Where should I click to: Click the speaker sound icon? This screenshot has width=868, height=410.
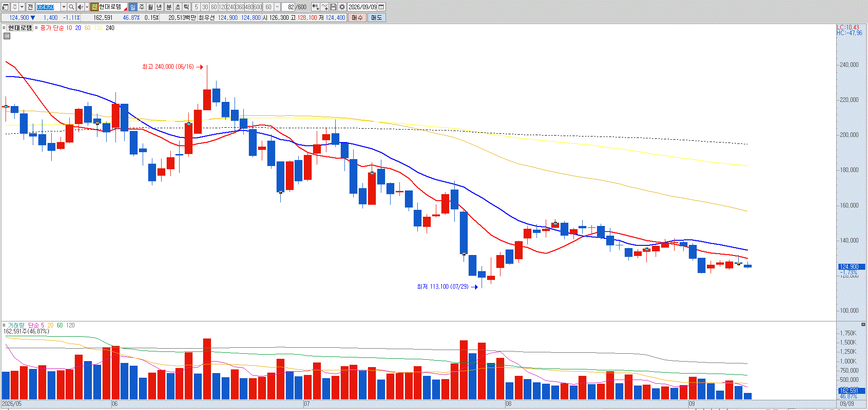[x=80, y=7]
